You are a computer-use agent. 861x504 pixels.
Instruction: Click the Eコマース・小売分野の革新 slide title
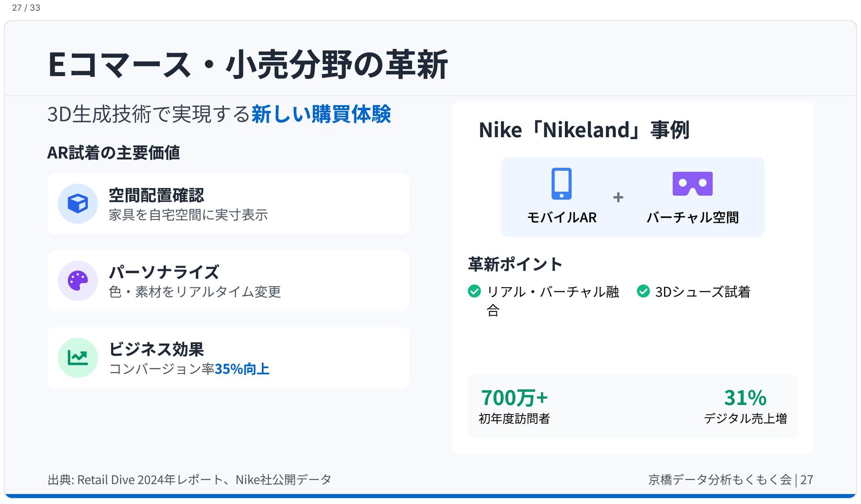[x=248, y=65]
